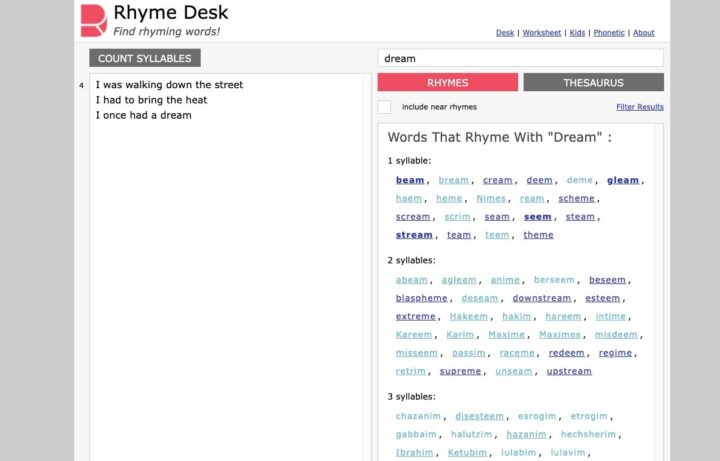Open the Desk navigation link
This screenshot has width=720, height=461.
click(x=505, y=33)
